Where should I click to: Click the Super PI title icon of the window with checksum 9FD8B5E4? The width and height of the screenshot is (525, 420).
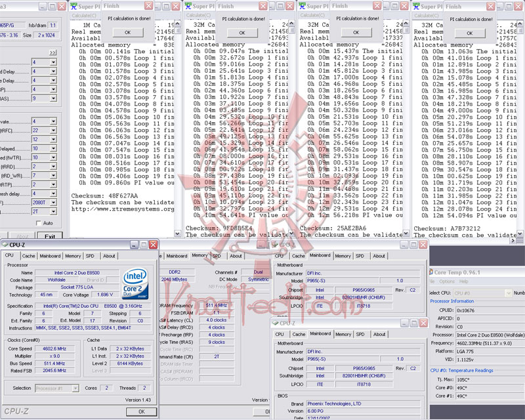click(188, 6)
